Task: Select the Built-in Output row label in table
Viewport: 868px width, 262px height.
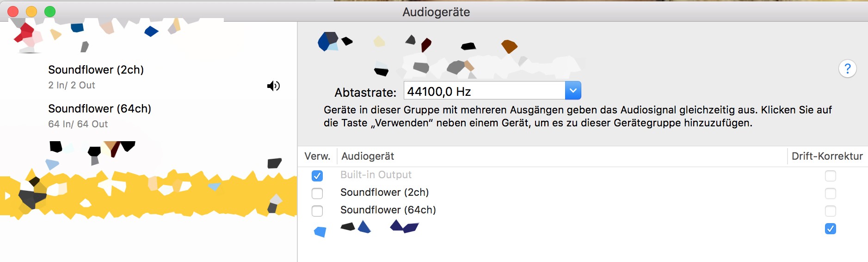Action: (376, 175)
